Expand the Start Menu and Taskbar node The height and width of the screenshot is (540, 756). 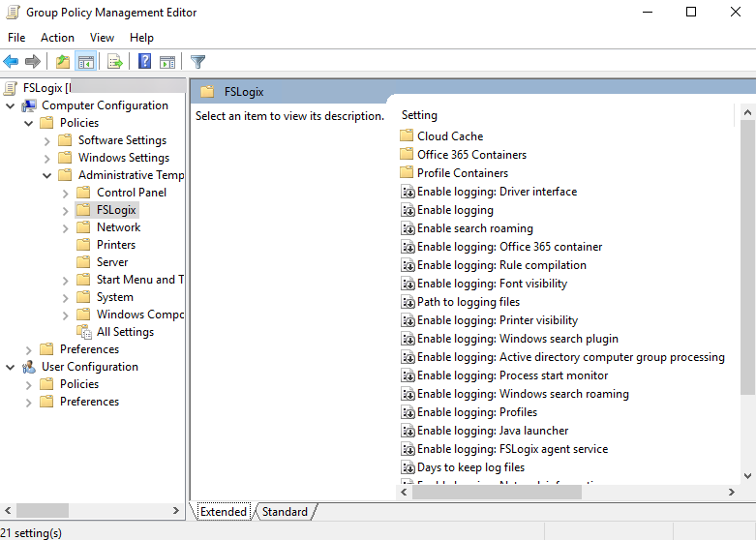(x=66, y=280)
